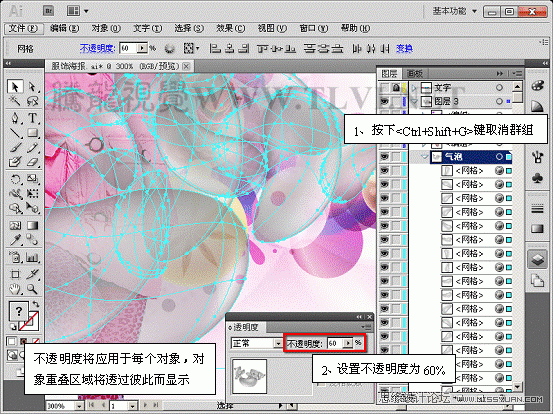Select the Free Transform tool
553x414 pixels.
click(x=32, y=194)
